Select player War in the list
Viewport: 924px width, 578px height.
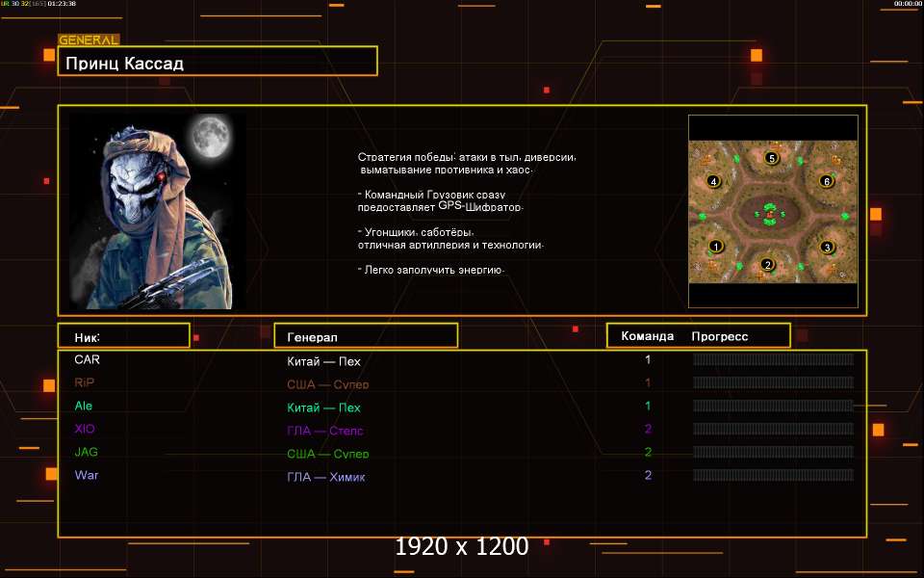tap(86, 475)
